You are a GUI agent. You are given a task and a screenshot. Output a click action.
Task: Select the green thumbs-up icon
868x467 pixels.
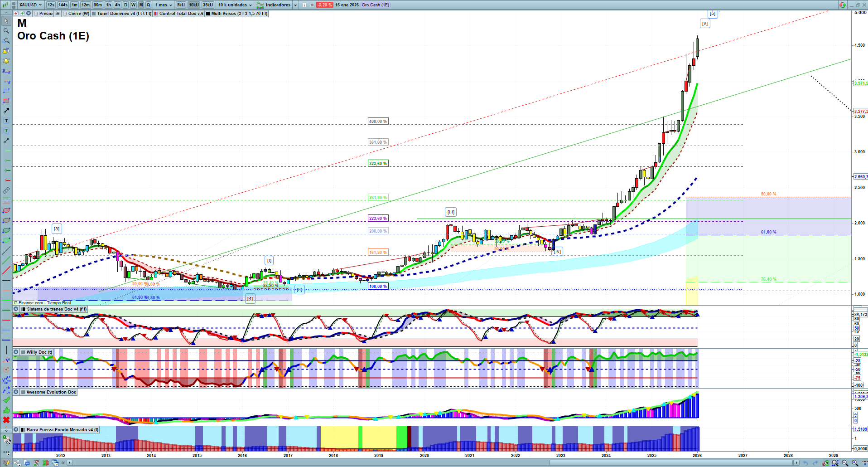click(x=6, y=410)
